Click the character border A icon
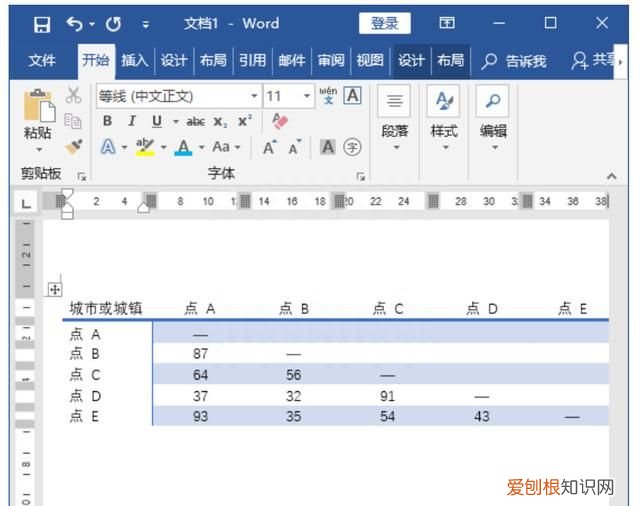Image resolution: width=640 pixels, height=506 pixels. click(353, 95)
